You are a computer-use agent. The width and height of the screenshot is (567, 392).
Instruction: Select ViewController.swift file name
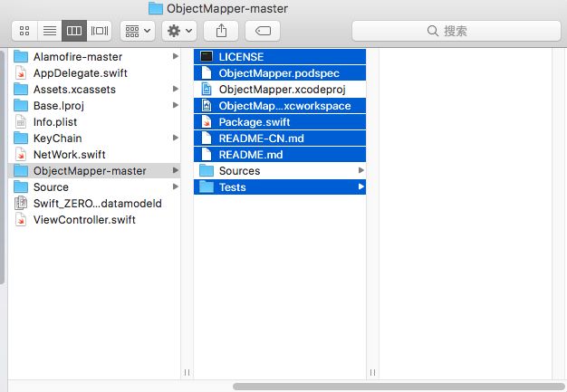tap(84, 219)
